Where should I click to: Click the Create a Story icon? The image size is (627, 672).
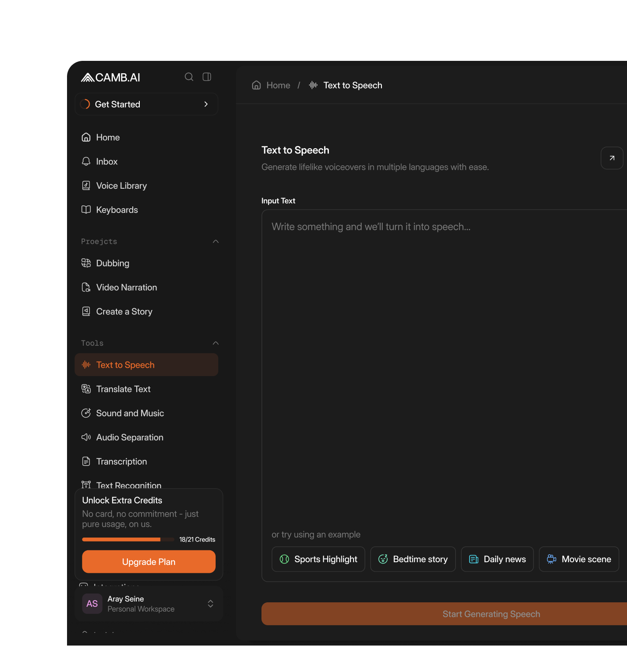click(86, 312)
